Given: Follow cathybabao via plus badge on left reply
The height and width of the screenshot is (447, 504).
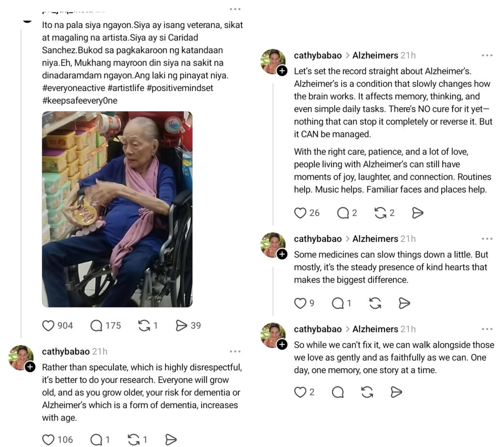Looking at the screenshot, I should tap(30, 367).
